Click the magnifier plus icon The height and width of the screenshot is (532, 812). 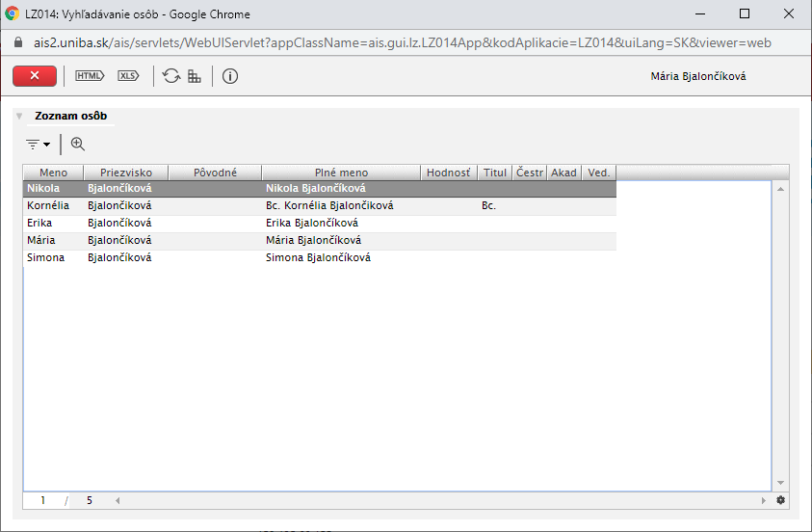pos(78,144)
